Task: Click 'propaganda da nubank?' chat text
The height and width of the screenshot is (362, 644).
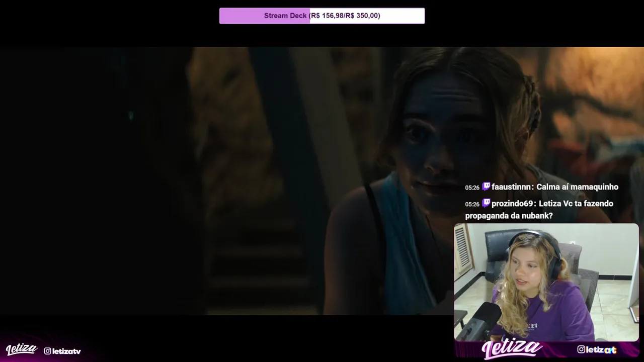Action: (509, 216)
